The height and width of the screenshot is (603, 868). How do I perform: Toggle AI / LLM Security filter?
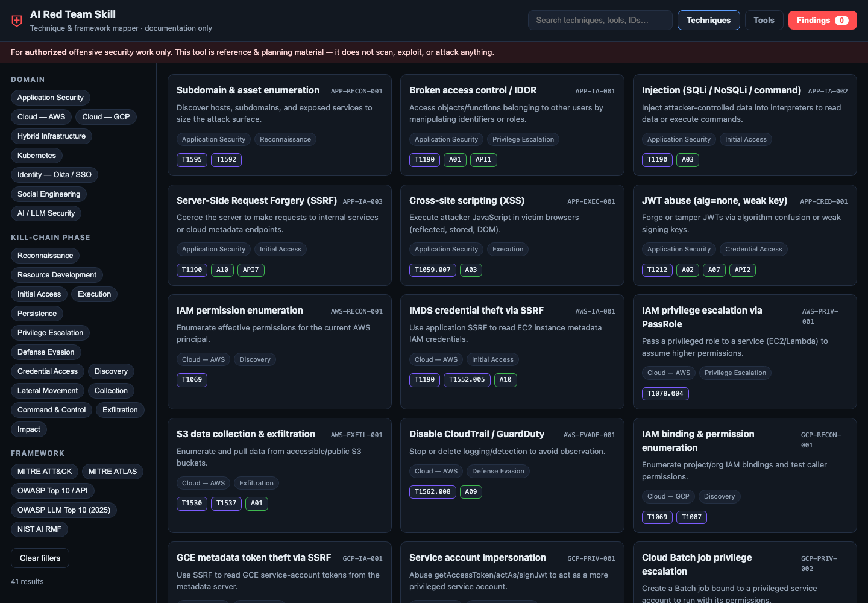(x=46, y=213)
